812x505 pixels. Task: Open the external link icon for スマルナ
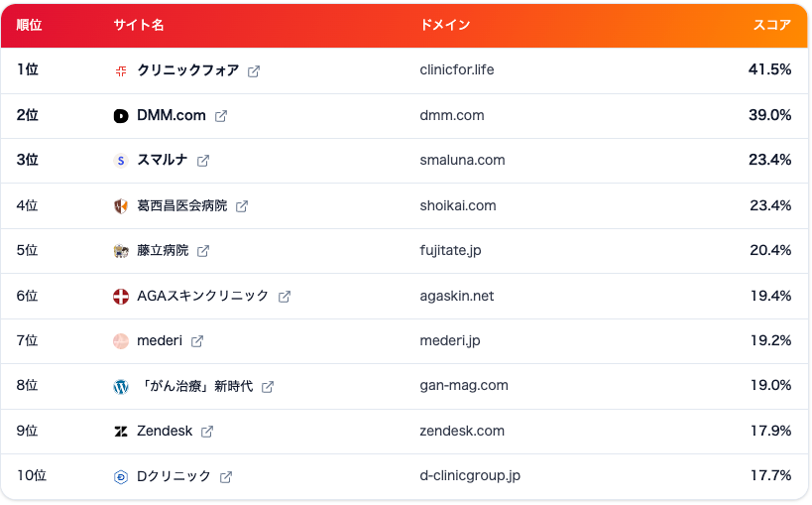click(x=203, y=161)
